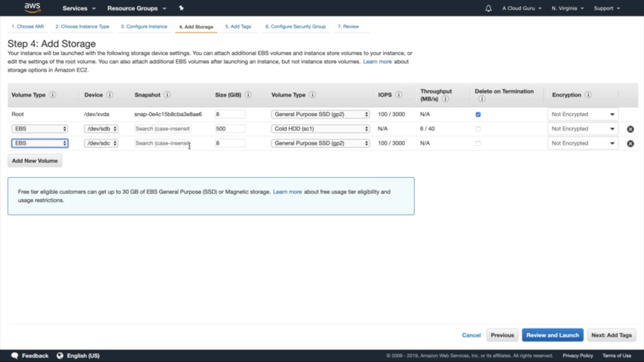
Task: Uncheck Delete on Termination for Root volume
Action: click(x=478, y=115)
